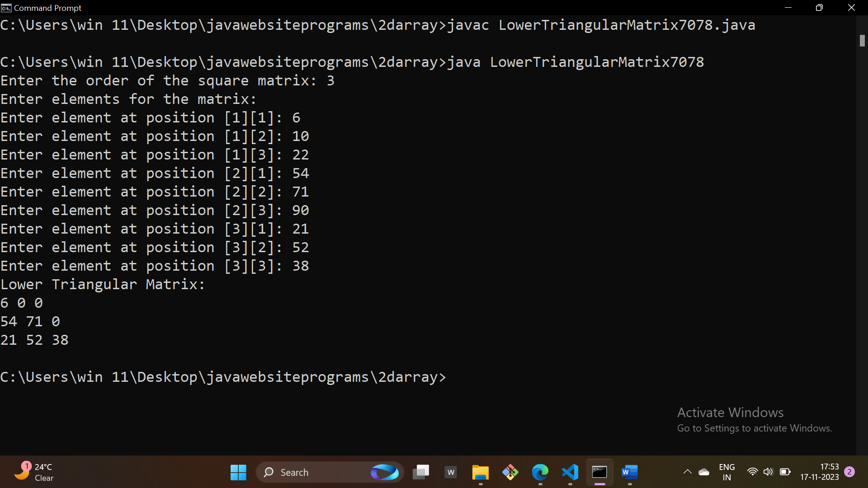Open the Wi-Fi network quick settings
This screenshot has width=868, height=488.
point(752,472)
